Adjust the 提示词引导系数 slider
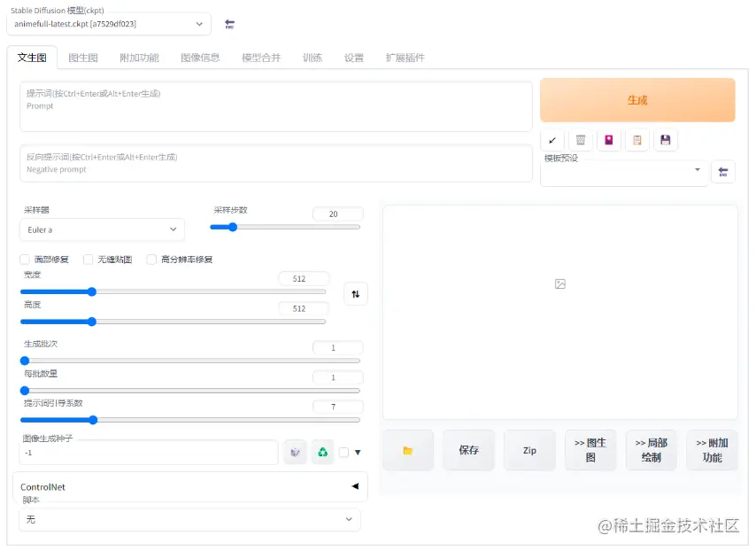Viewport: 756px width, 551px height. [x=190, y=420]
